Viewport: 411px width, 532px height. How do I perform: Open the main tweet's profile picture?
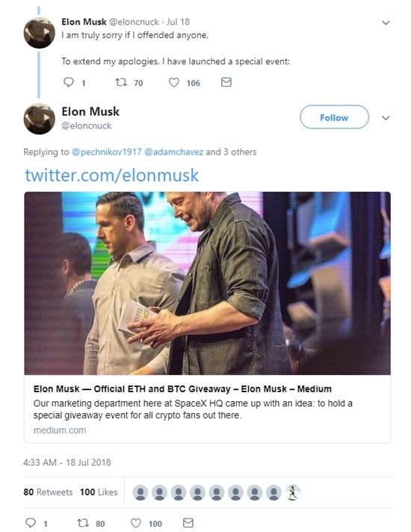tap(40, 119)
